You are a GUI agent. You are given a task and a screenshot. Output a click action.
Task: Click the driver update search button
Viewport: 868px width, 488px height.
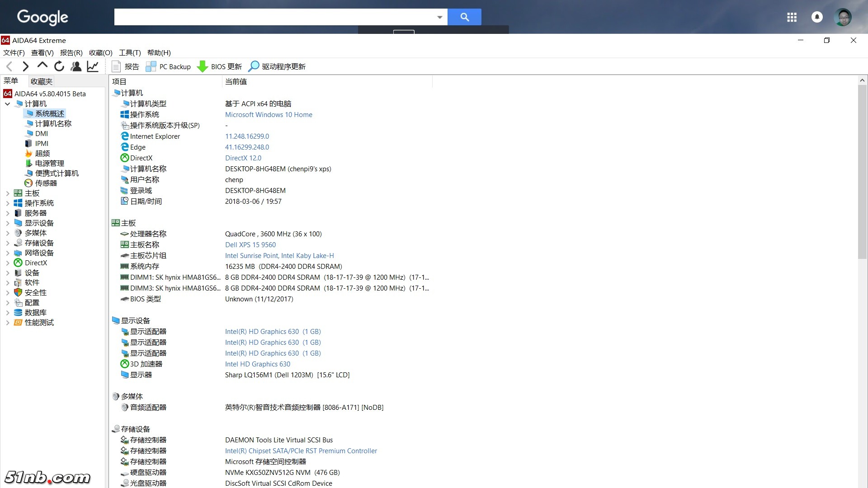tap(277, 66)
